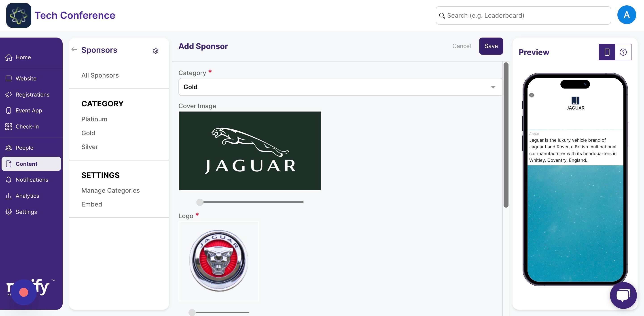The image size is (644, 316).
Task: Click the Category dropdown arrow
Action: [x=493, y=87]
